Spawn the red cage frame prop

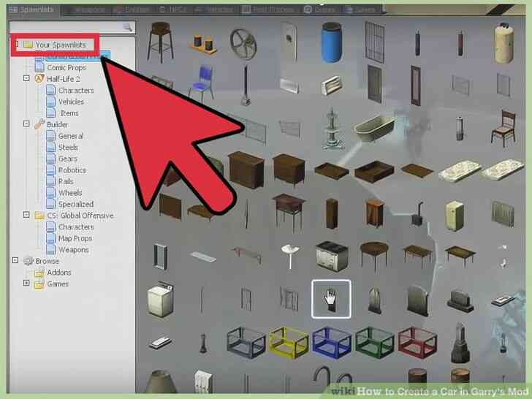tap(417, 343)
